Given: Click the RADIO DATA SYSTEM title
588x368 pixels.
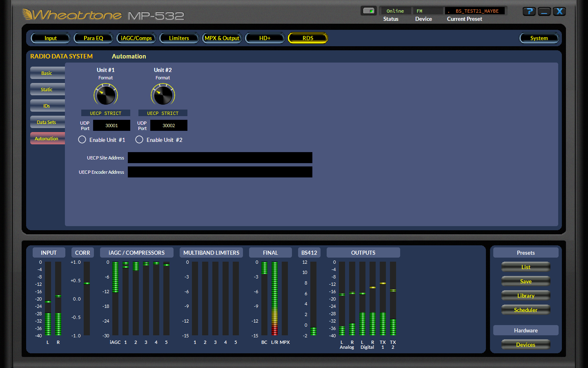Looking at the screenshot, I should click(62, 56).
